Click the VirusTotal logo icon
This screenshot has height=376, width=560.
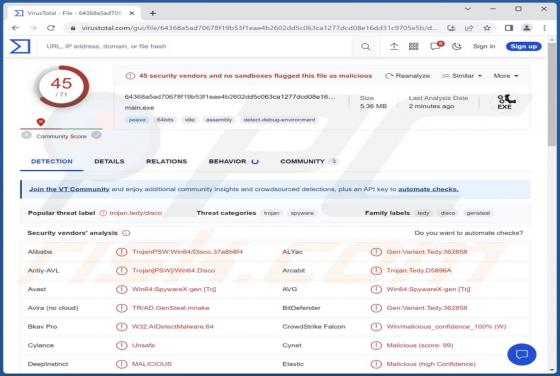pos(20,46)
